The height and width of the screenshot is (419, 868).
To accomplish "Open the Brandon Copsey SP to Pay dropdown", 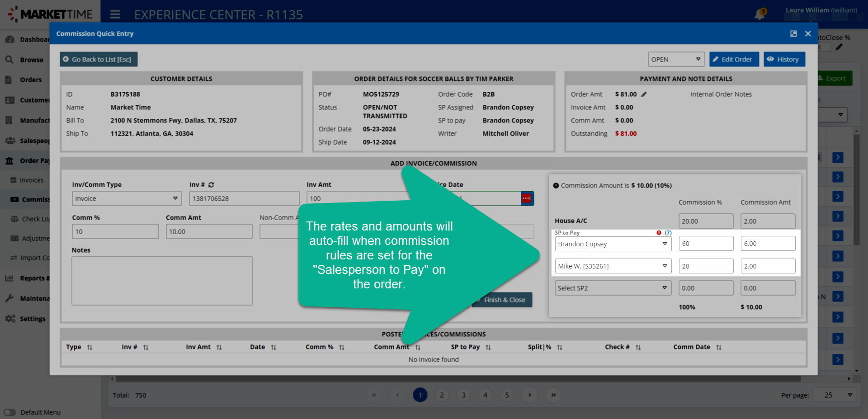I will point(613,244).
